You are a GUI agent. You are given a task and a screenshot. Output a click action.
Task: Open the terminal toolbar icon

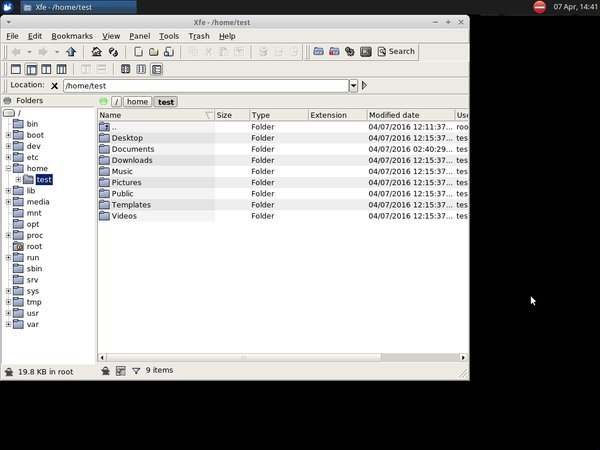pos(366,52)
